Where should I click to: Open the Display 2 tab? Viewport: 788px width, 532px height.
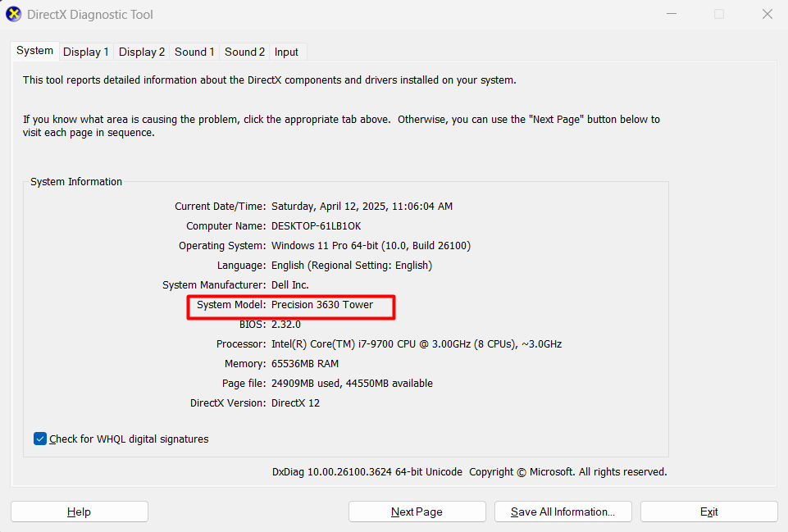point(142,52)
